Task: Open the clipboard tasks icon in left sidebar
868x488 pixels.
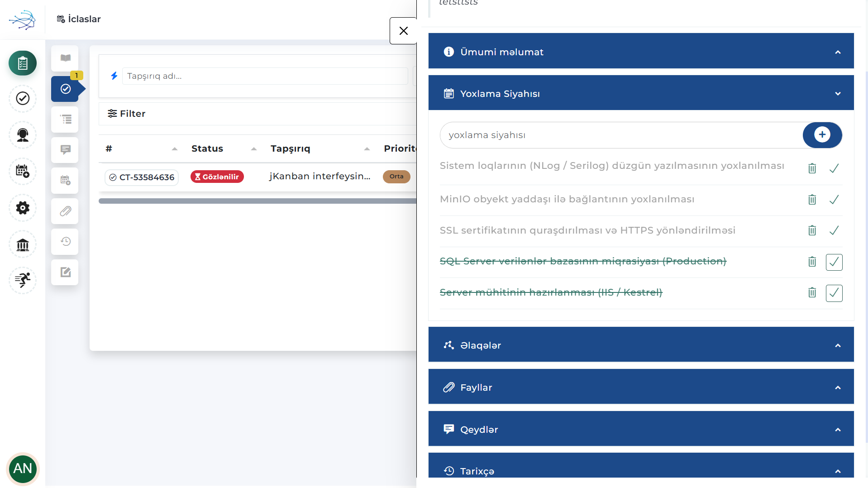Action: [x=23, y=63]
